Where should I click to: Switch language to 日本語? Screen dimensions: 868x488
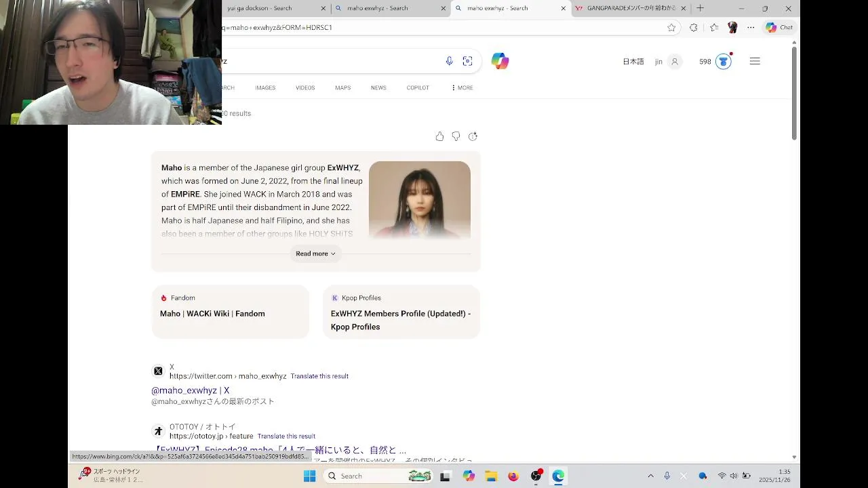(633, 62)
